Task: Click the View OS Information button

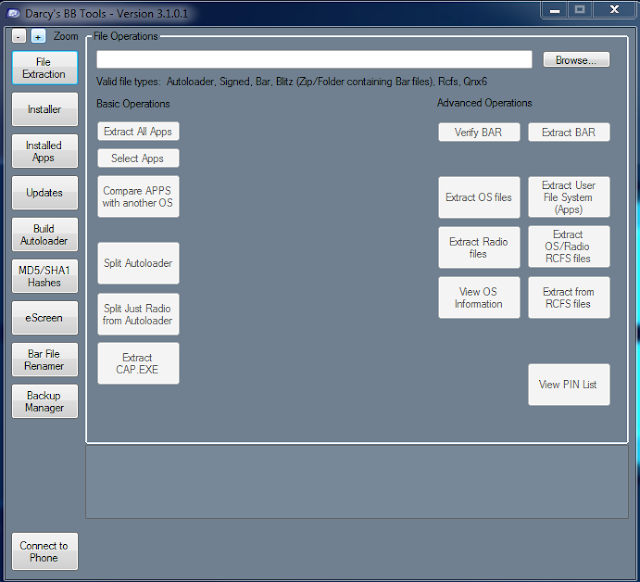Action: pos(479,298)
